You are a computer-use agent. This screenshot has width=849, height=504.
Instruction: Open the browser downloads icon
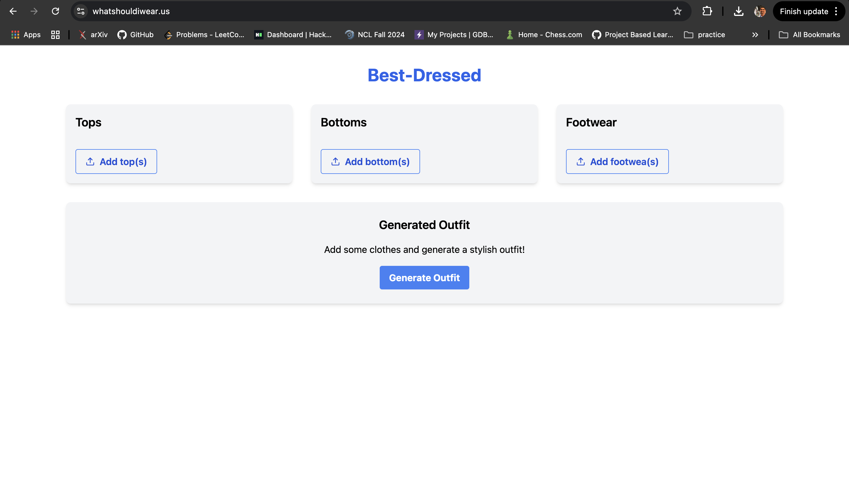pos(738,11)
